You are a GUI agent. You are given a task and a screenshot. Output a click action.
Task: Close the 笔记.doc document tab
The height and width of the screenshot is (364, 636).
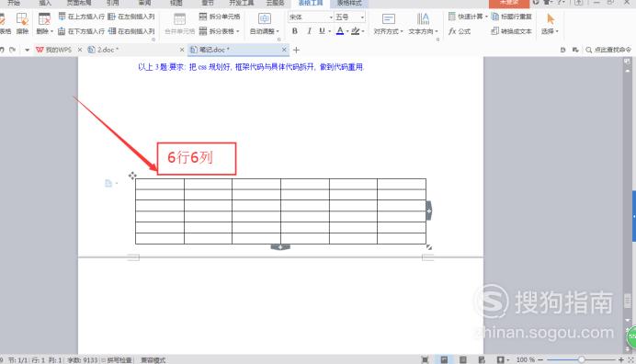point(284,50)
